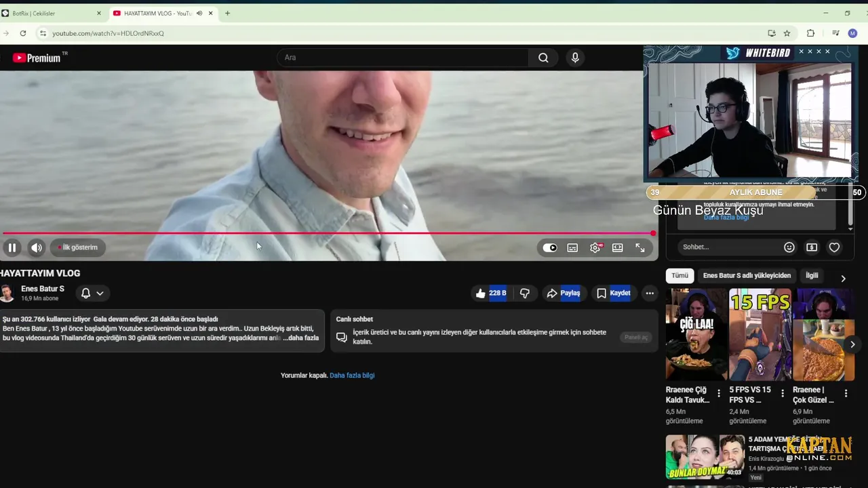Open the media control music-note icon
Viewport: 868px width, 488px height.
[835, 33]
